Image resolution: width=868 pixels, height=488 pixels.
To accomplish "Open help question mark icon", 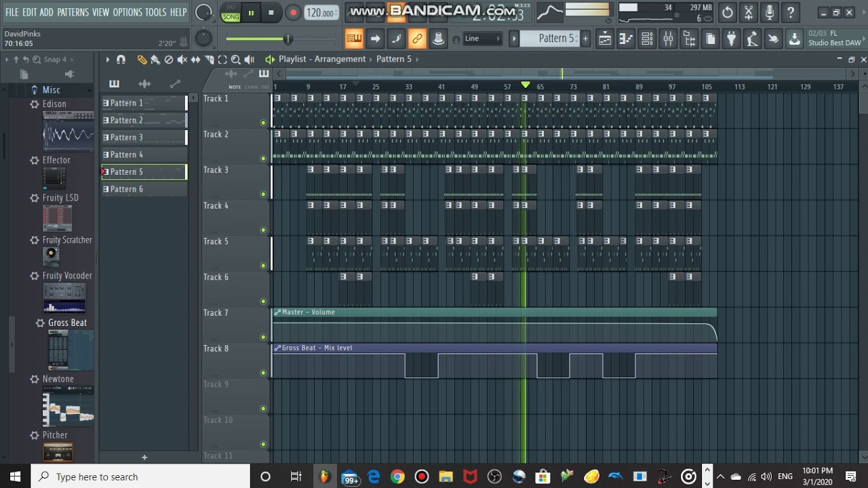I will [791, 12].
